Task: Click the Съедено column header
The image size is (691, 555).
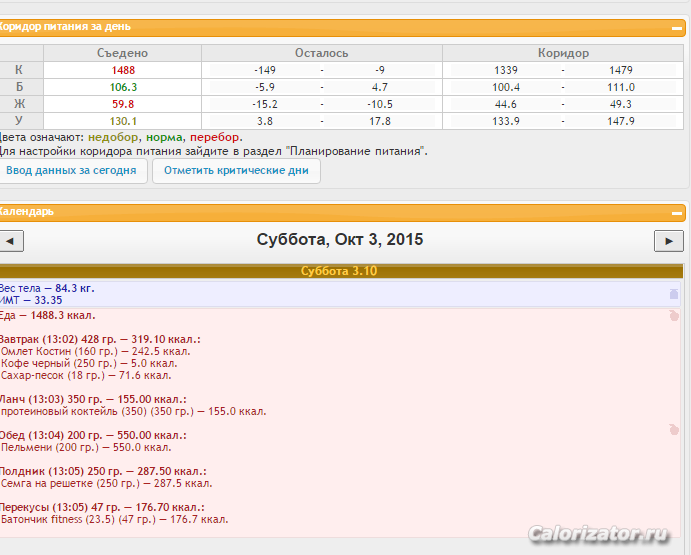Action: (123, 53)
